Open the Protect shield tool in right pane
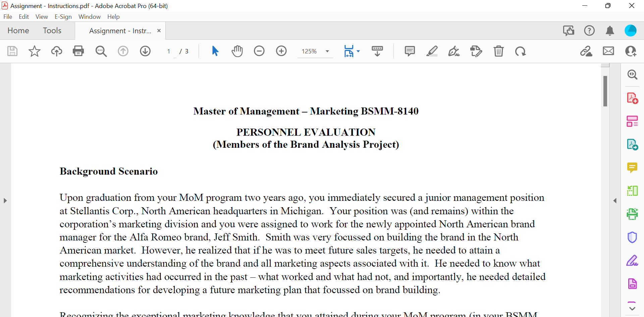Screen dimensions: 644x317 [632, 237]
